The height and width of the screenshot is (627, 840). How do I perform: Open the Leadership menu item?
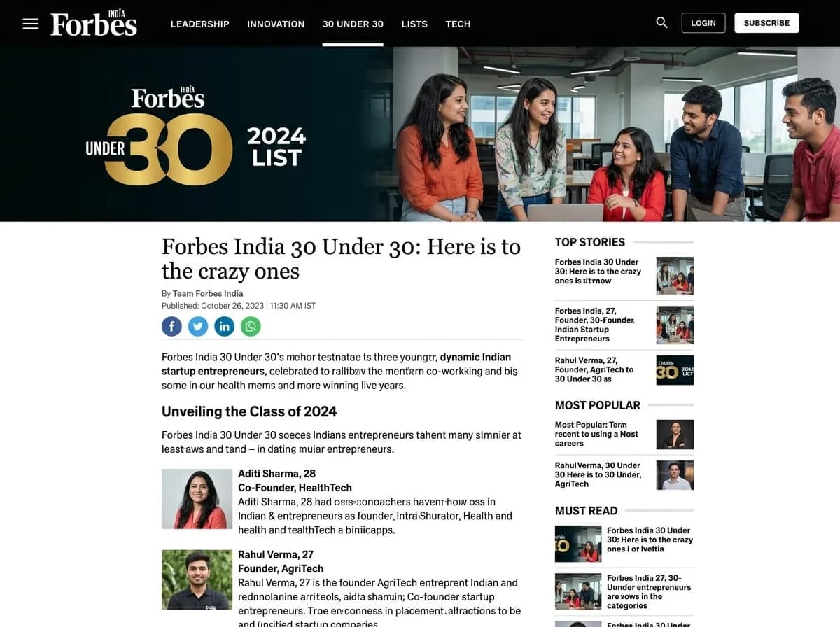coord(200,24)
